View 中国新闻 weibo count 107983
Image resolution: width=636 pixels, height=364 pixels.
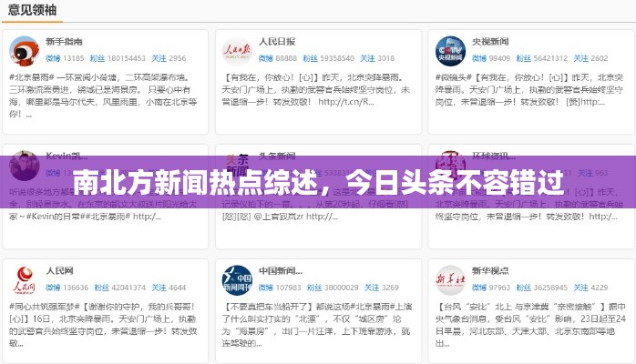point(280,288)
